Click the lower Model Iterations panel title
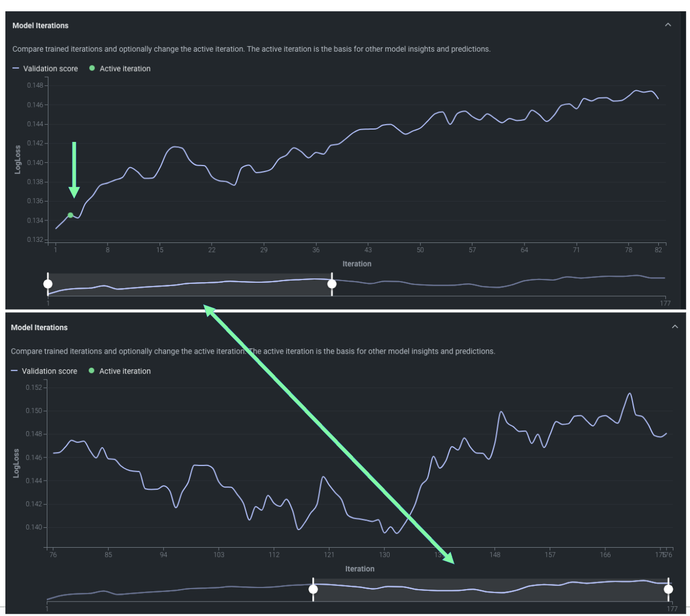Screen dimensions: 690x616 pos(39,327)
